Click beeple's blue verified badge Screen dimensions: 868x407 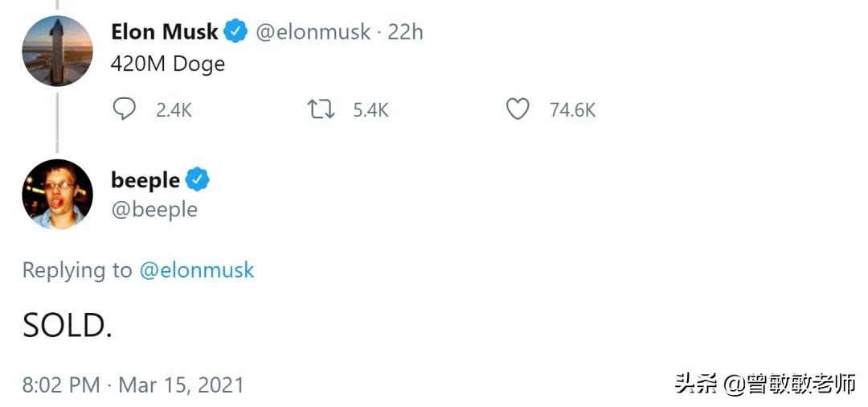198,179
